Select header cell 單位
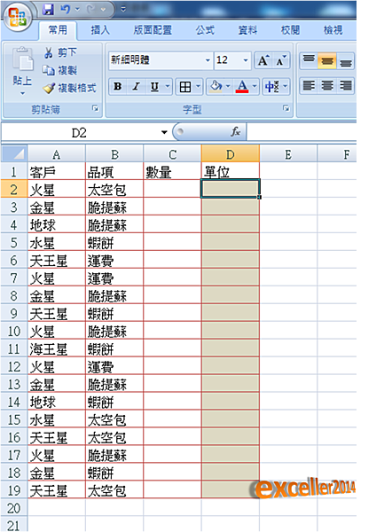 pyautogui.click(x=230, y=172)
